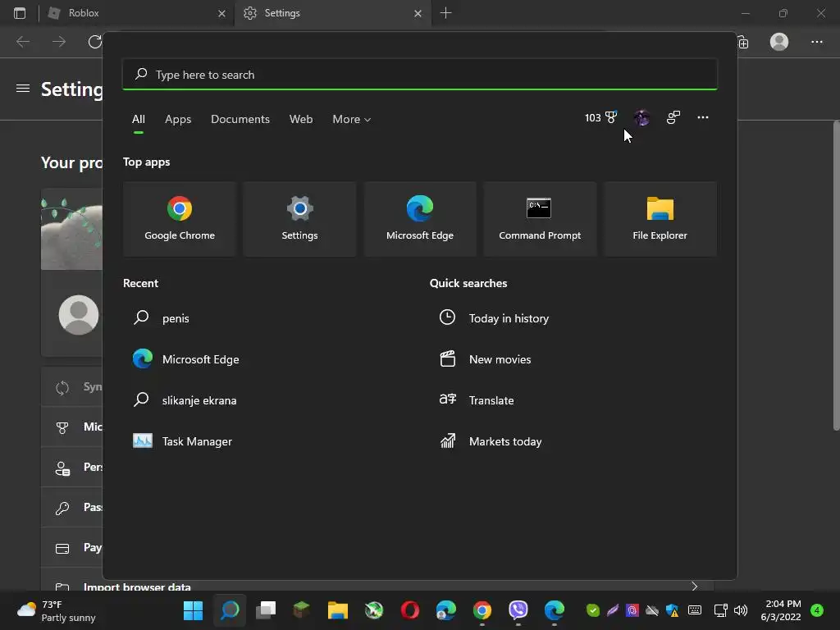
Task: Open the clock and date 2:04 PM
Action: pos(781,610)
